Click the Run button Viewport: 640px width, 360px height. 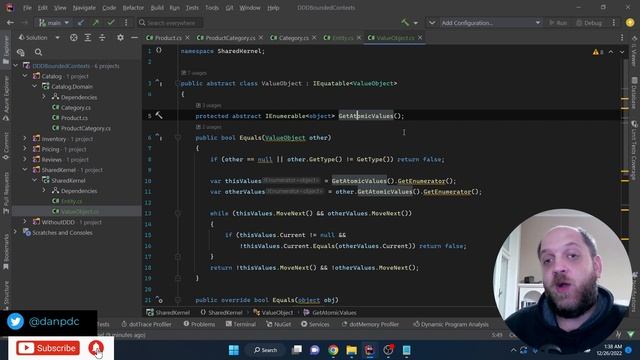(558, 23)
